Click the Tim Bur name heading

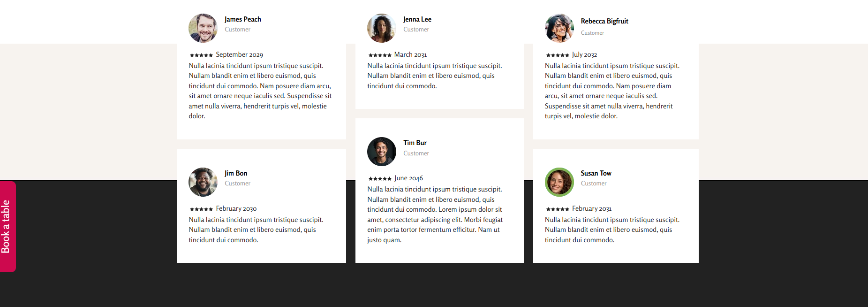(415, 143)
